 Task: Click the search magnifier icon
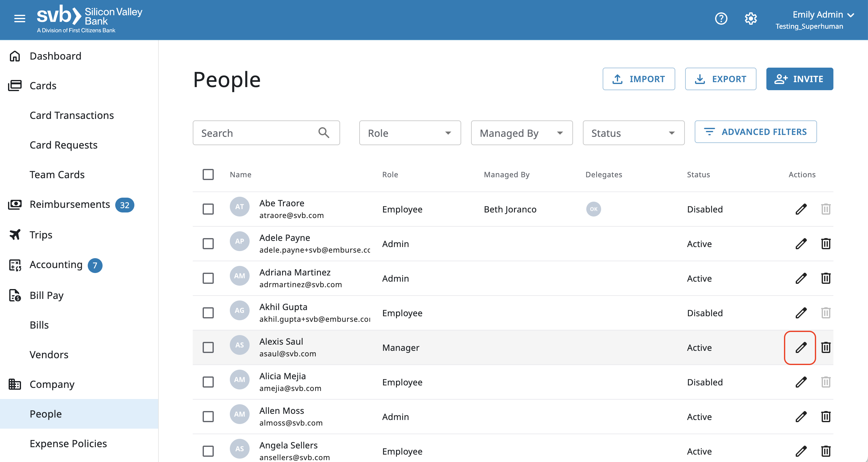(323, 133)
